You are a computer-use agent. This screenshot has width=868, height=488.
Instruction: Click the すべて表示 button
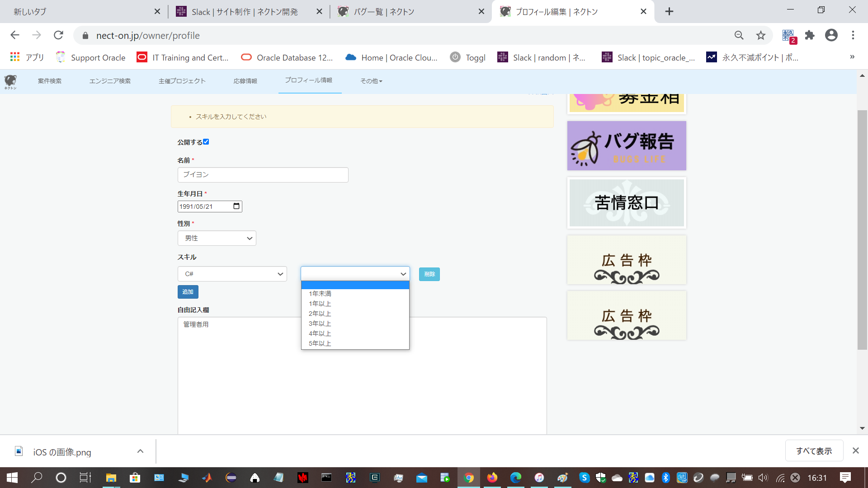coord(814,451)
